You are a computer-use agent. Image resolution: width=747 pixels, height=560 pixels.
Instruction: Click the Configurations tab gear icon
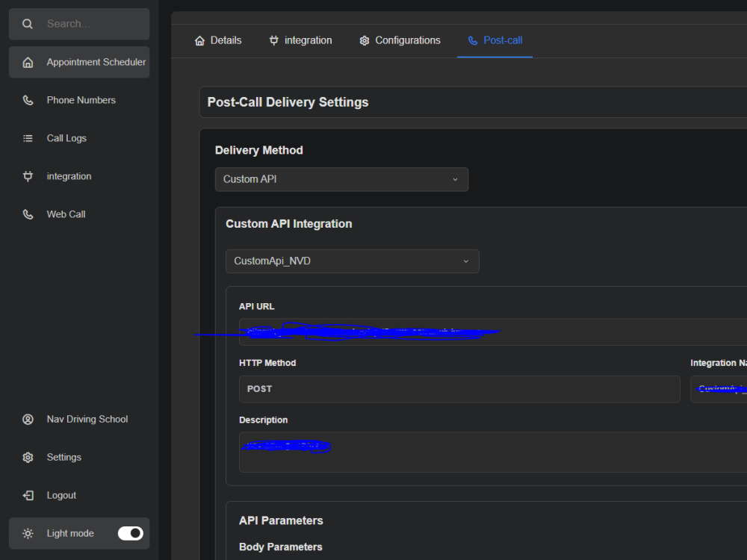[365, 41]
